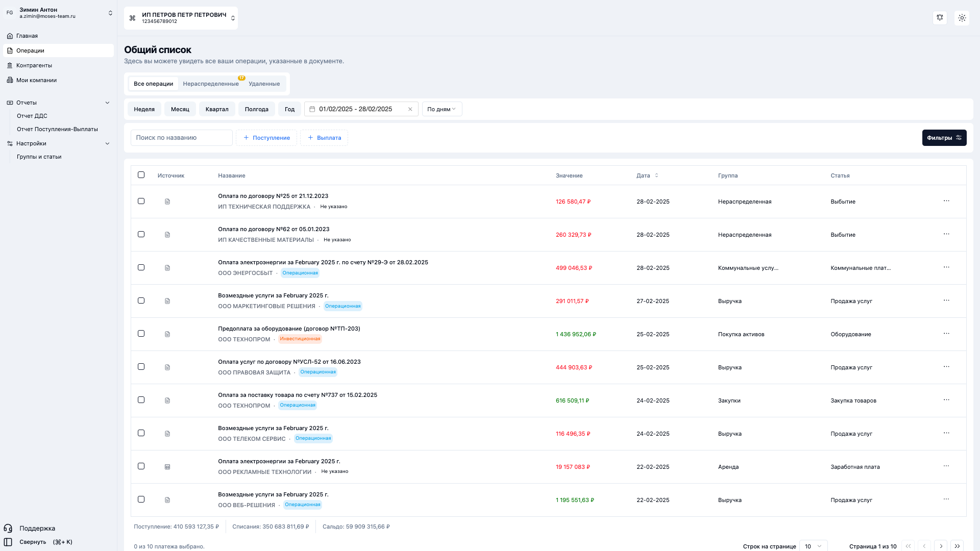Open actions menu for ООО МАРКЕТИНГОВЫЕ РЕШЕНИЯ row
Viewport: 980px width, 551px height.
click(946, 300)
